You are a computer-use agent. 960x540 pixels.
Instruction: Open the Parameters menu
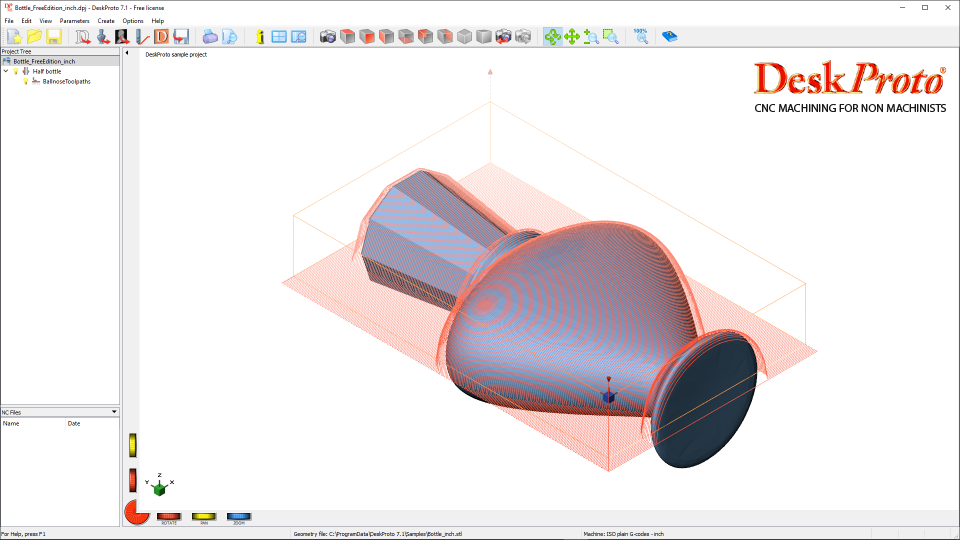click(x=74, y=21)
